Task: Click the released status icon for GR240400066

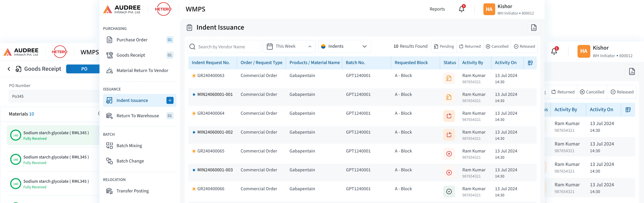Action: pos(449,192)
